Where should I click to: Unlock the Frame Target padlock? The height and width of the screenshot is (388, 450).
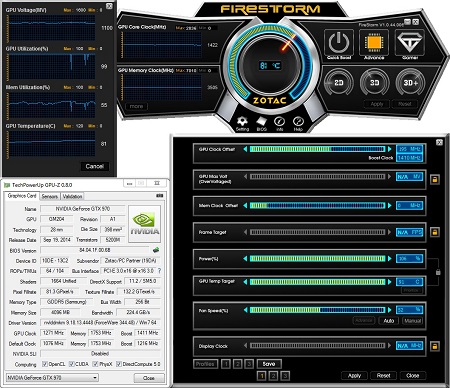434,232
